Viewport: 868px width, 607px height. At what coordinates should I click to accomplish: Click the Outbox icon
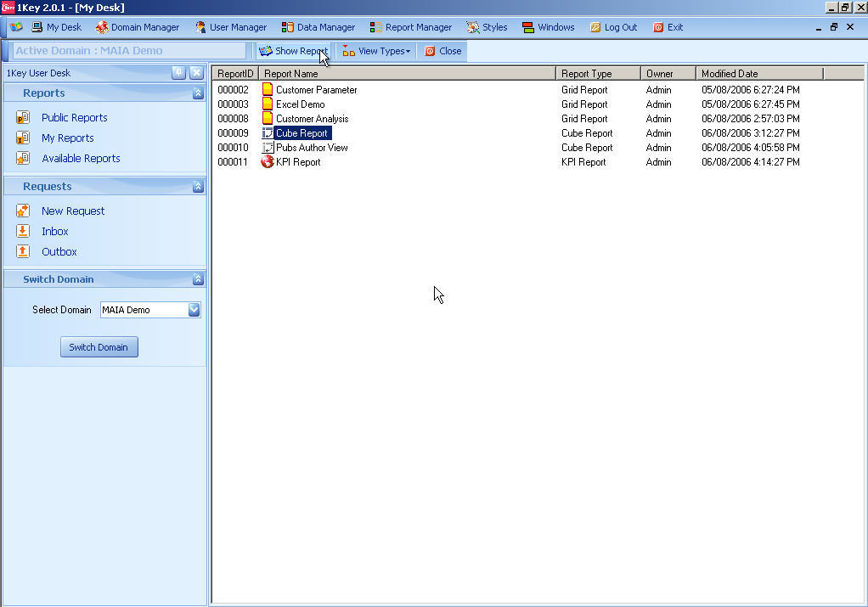pos(23,252)
